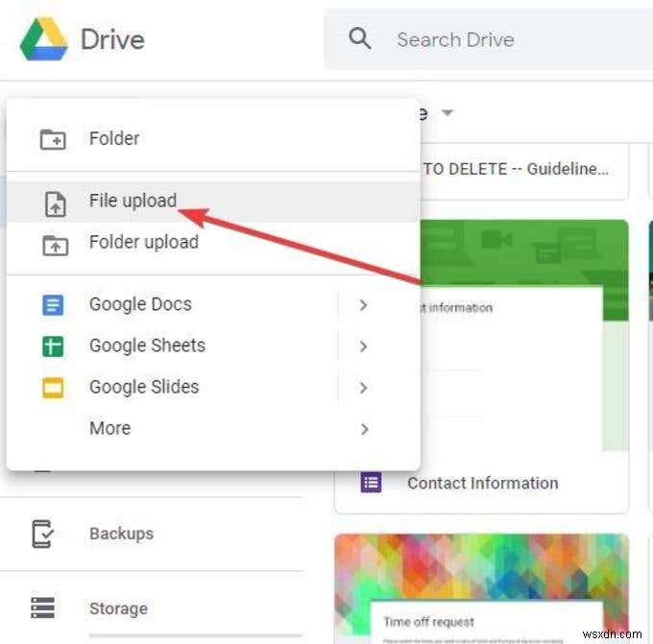Click the Contact Information file name
This screenshot has height=644, width=653.
[x=483, y=484]
